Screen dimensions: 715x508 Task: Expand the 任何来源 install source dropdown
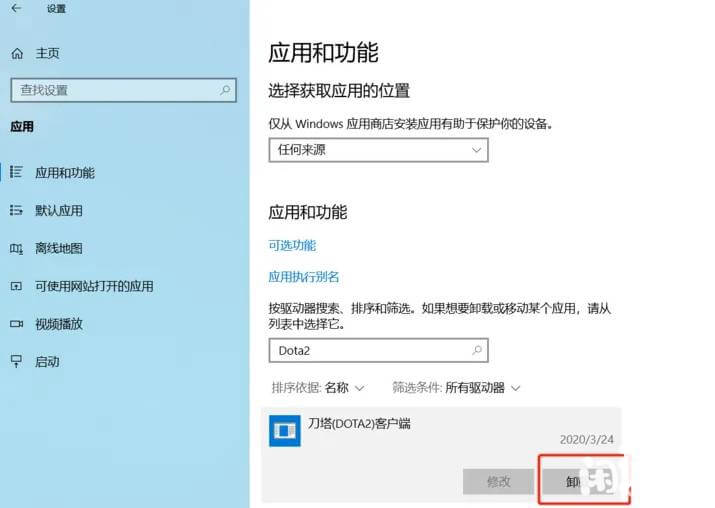[378, 150]
